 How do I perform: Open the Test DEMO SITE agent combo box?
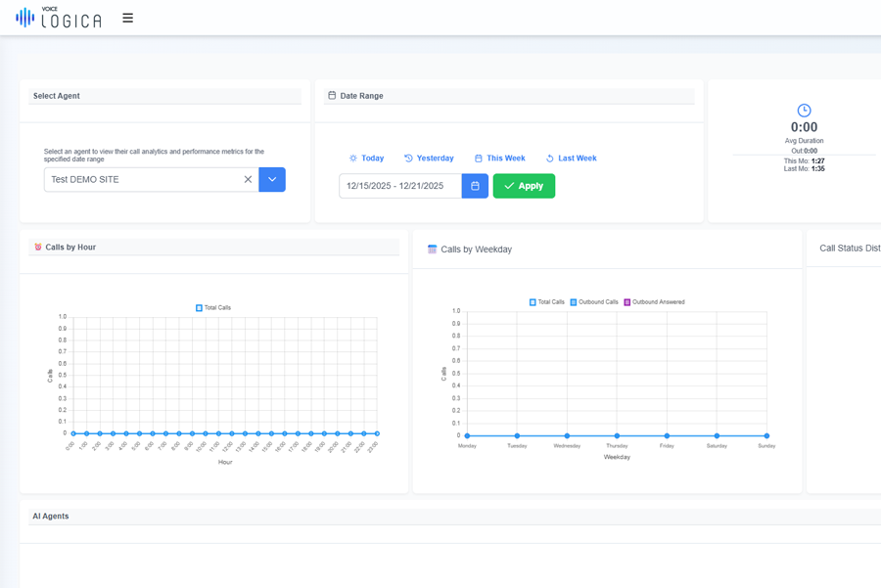point(142,179)
